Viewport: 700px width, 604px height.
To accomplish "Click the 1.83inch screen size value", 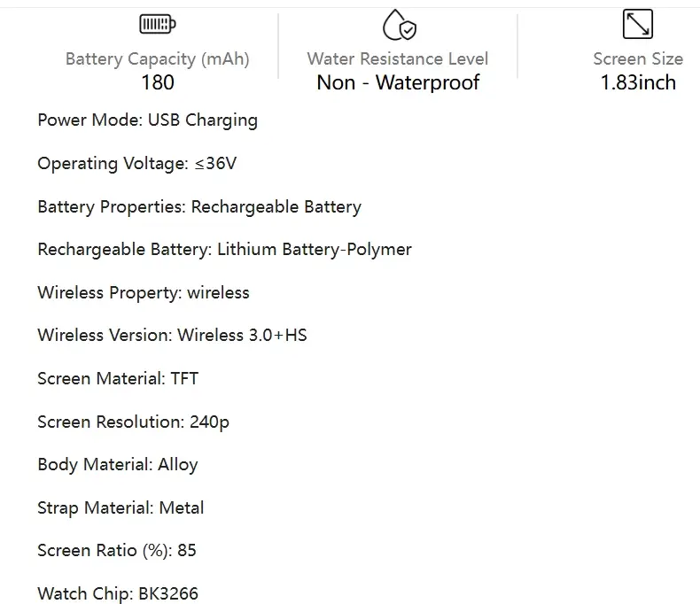I will coord(638,82).
